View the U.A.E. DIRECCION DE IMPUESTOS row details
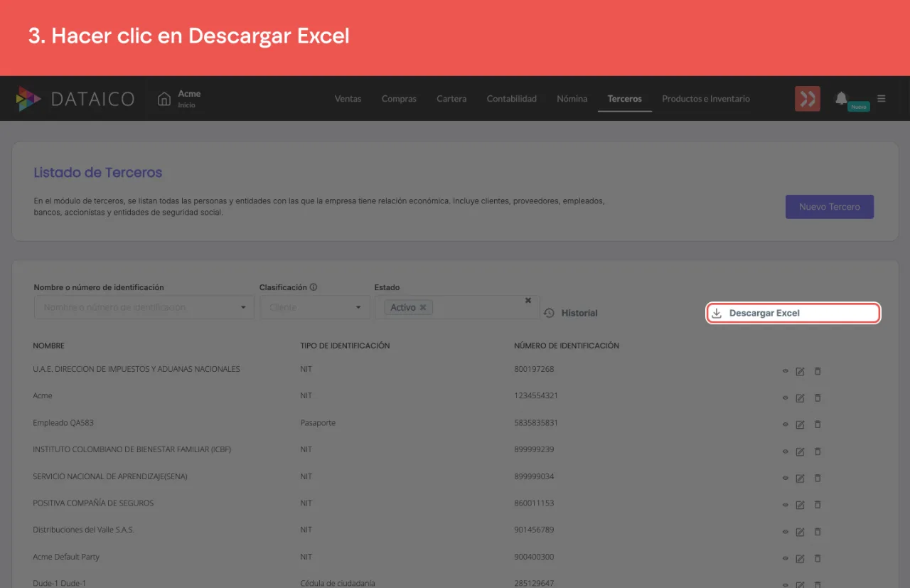910x588 pixels. pos(786,371)
